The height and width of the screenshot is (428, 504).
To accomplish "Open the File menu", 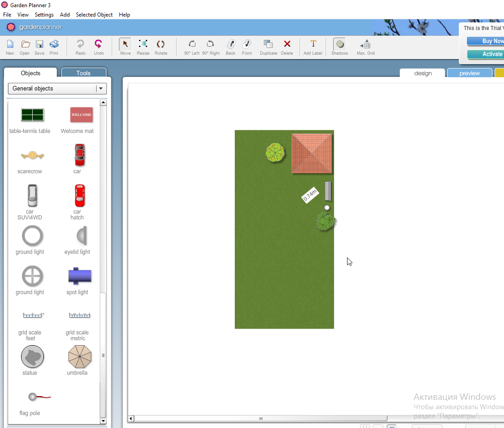I will coord(7,15).
